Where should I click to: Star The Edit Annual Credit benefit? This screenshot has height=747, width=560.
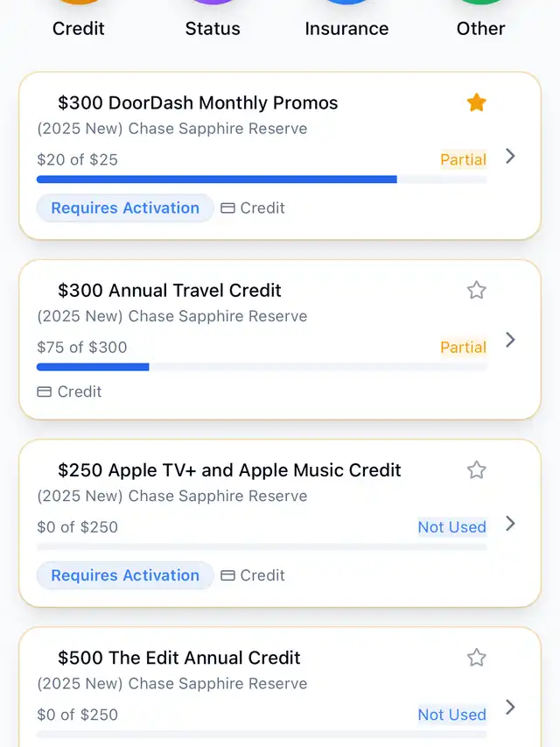(476, 658)
